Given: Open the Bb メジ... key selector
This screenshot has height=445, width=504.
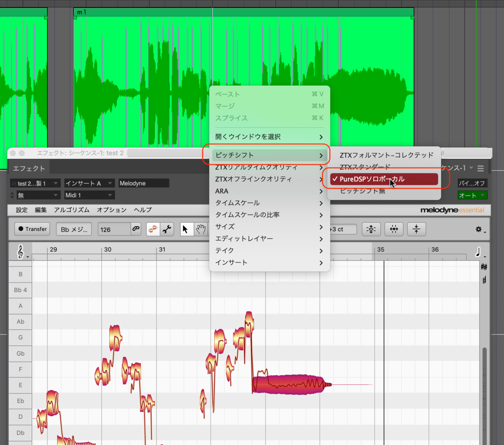Looking at the screenshot, I should click(x=74, y=229).
